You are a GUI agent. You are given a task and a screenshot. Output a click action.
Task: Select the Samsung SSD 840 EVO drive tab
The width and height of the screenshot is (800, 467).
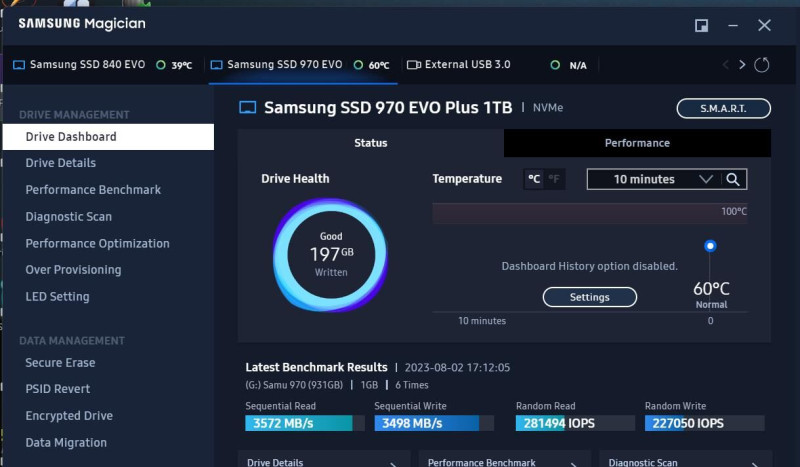(x=103, y=65)
